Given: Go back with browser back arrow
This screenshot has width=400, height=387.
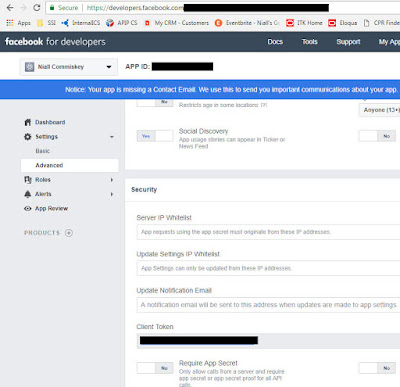Looking at the screenshot, I should click(10, 7).
